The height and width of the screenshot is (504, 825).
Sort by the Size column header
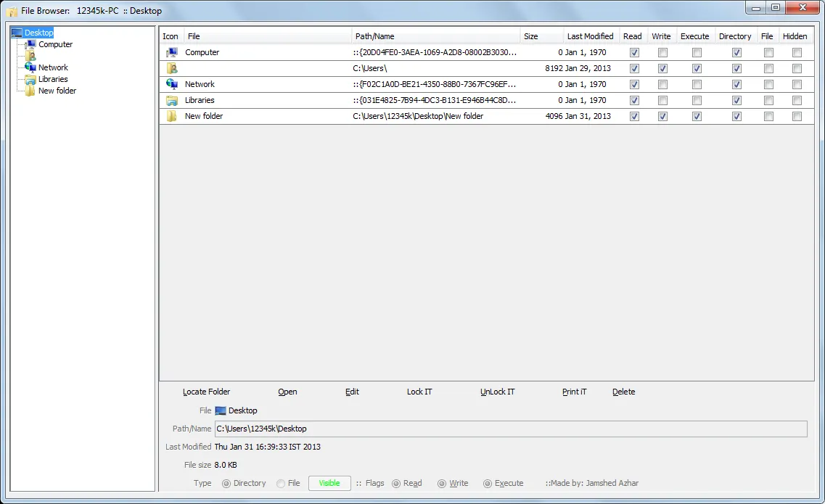click(x=541, y=36)
